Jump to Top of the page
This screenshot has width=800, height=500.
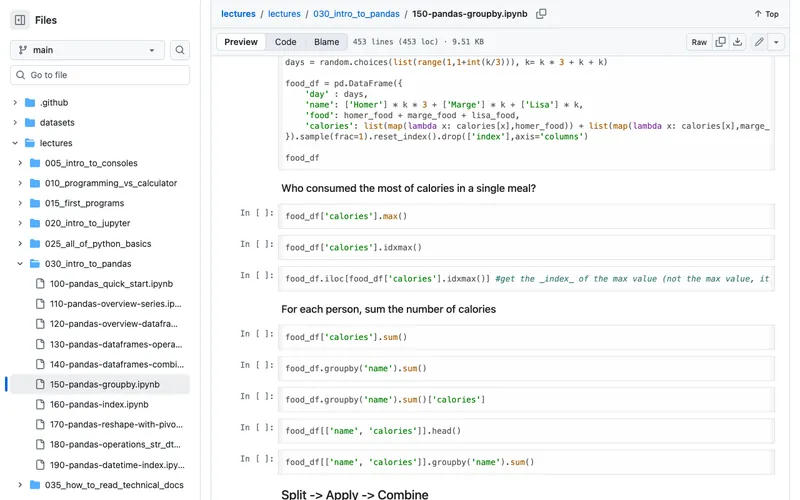766,14
